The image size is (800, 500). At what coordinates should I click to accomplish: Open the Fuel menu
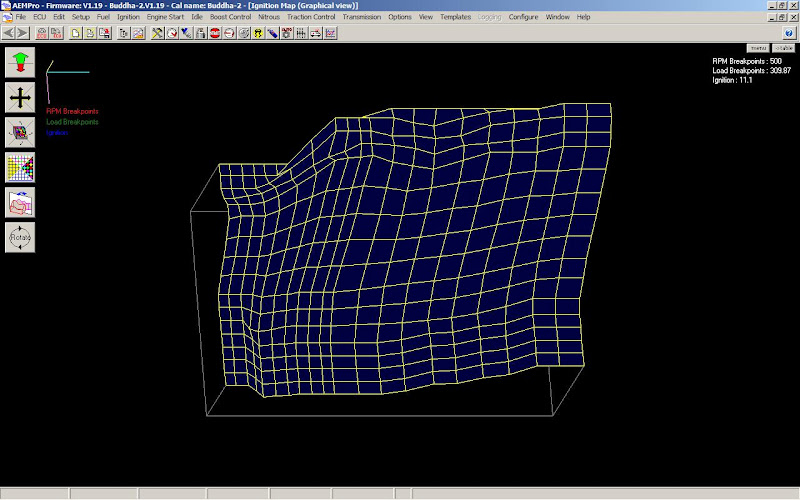pos(103,17)
